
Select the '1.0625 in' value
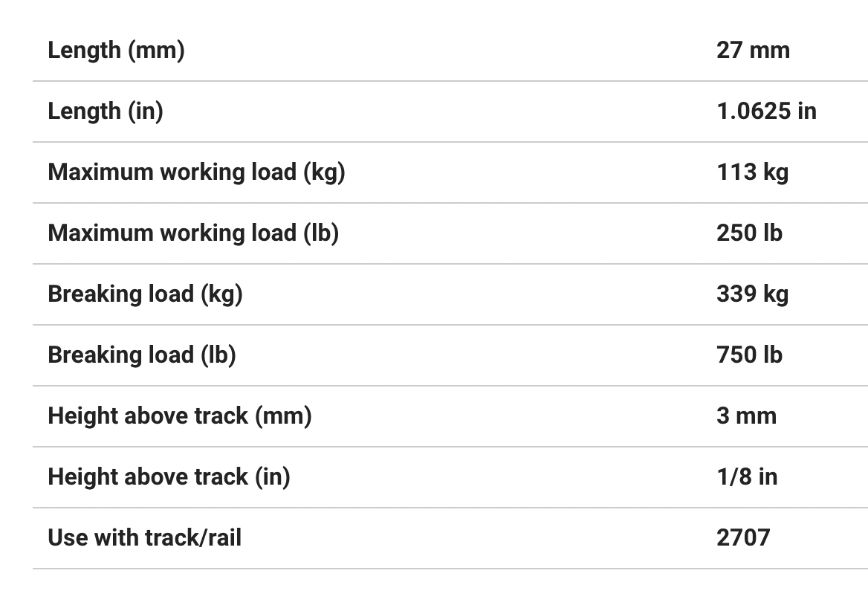[x=766, y=111]
